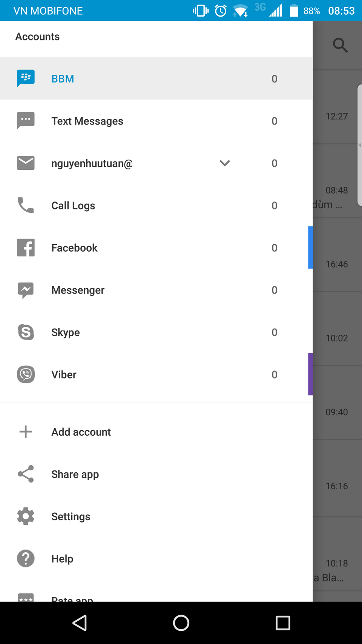The width and height of the screenshot is (362, 644).
Task: Tap the recent apps square button
Action: tap(283, 623)
